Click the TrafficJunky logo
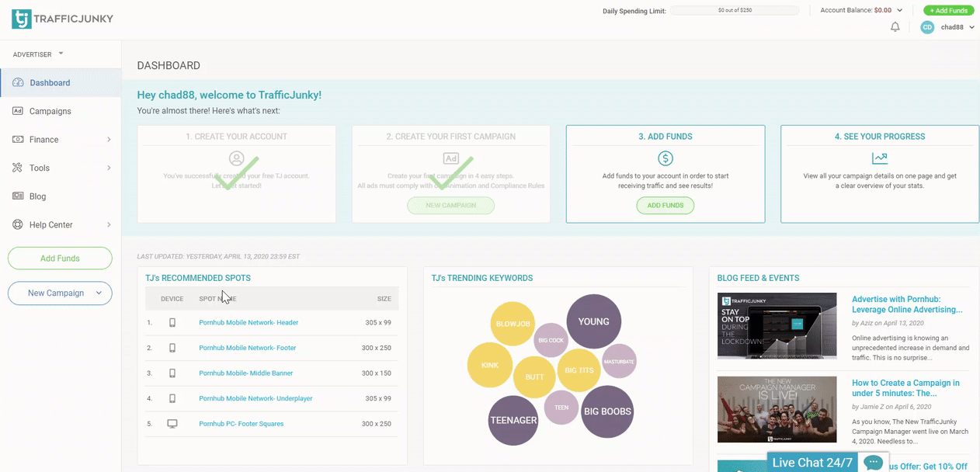 (x=62, y=19)
